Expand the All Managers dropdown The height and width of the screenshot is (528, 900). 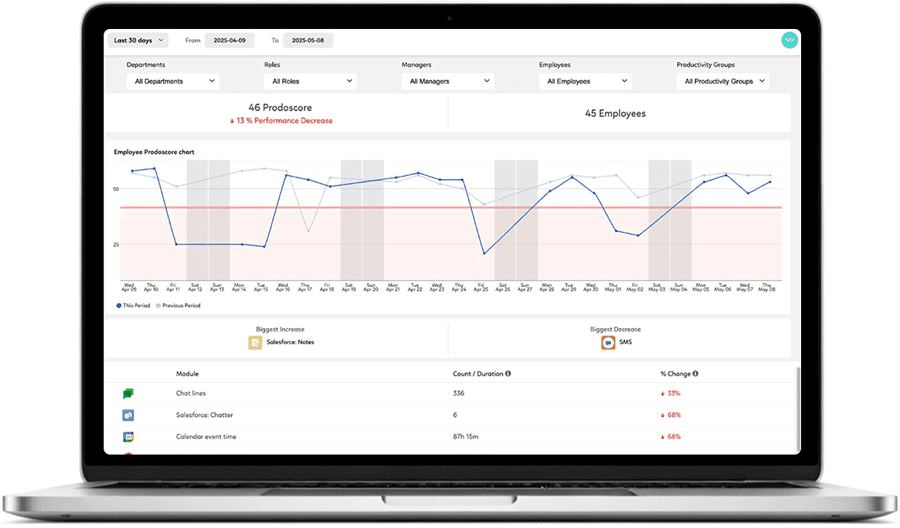click(x=448, y=81)
